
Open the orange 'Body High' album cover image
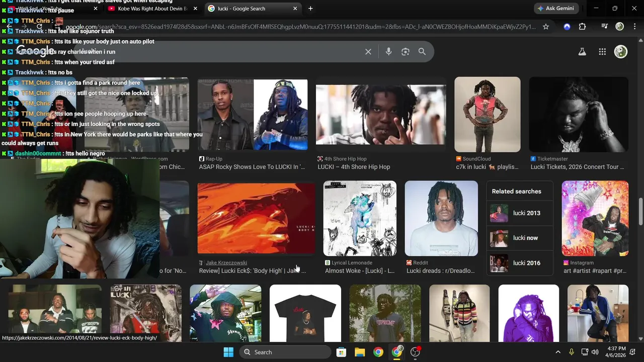[256, 218]
